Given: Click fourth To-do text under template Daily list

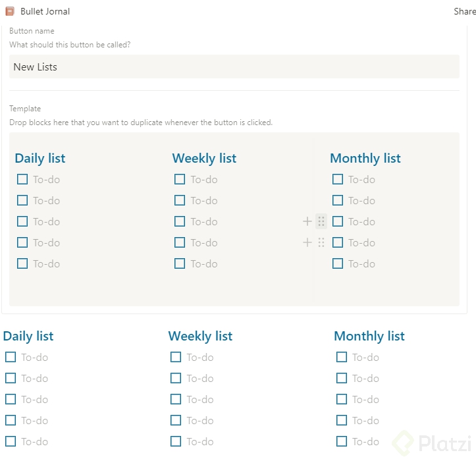Looking at the screenshot, I should click(x=47, y=242).
